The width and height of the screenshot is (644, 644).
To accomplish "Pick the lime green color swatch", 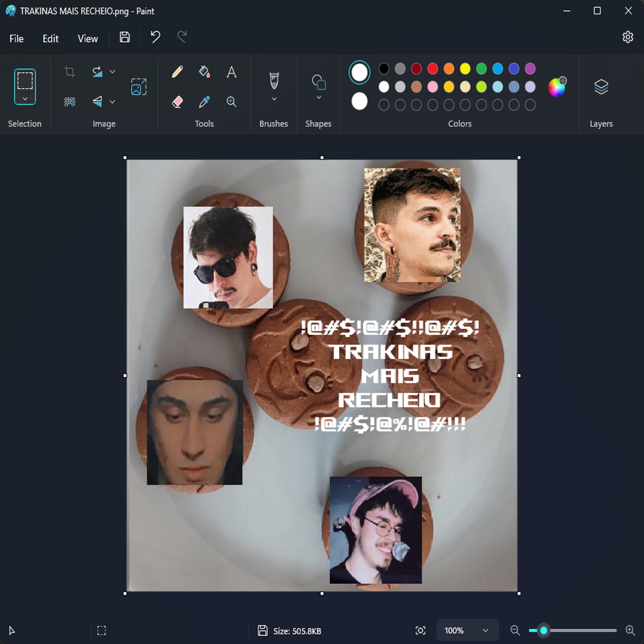I will point(481,87).
